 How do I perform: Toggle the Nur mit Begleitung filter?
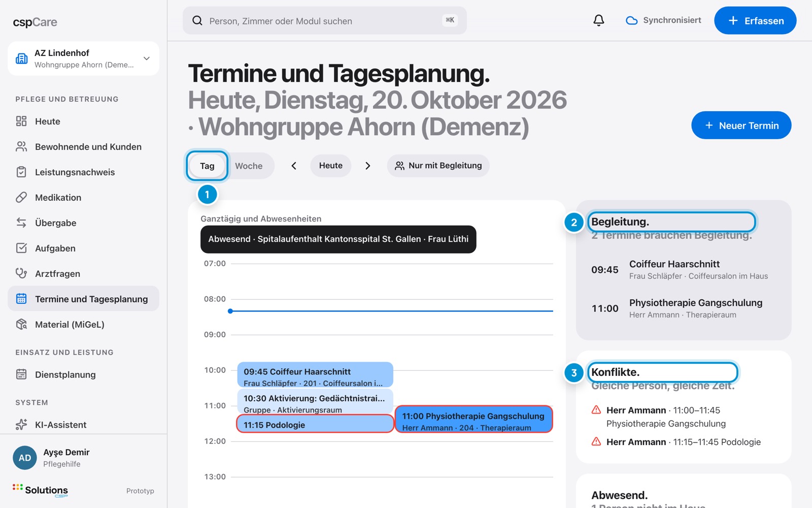438,166
